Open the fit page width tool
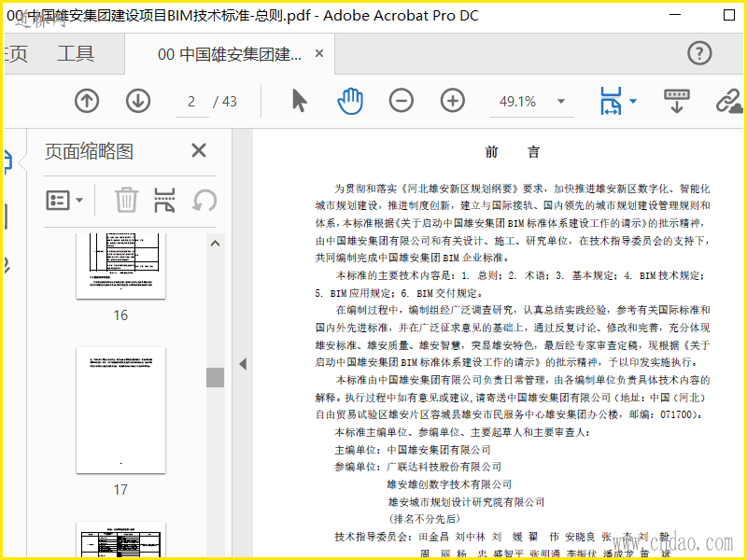 612,101
